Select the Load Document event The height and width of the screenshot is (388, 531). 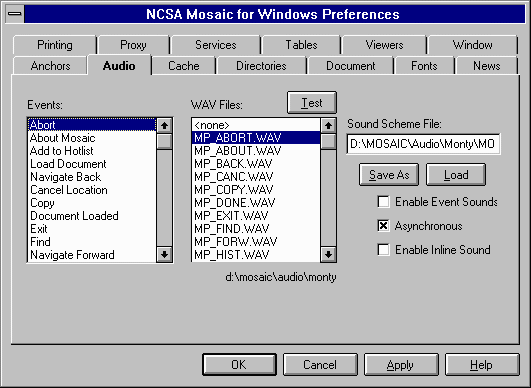(91, 164)
